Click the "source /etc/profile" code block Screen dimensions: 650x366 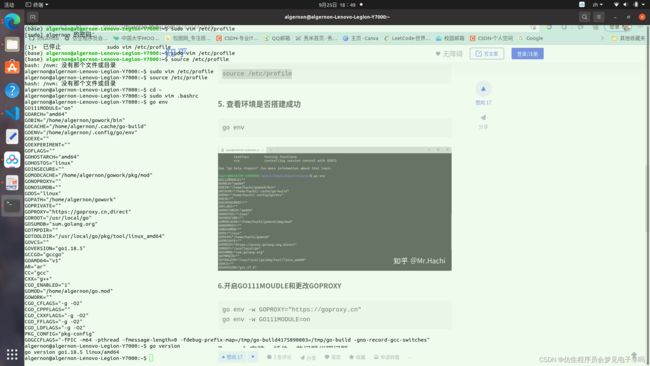(335, 74)
